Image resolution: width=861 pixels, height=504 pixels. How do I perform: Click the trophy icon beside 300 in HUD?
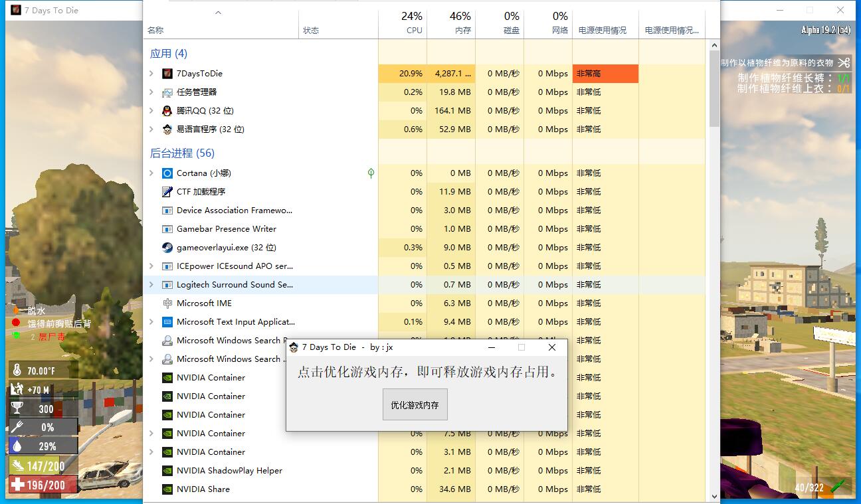pyautogui.click(x=17, y=409)
